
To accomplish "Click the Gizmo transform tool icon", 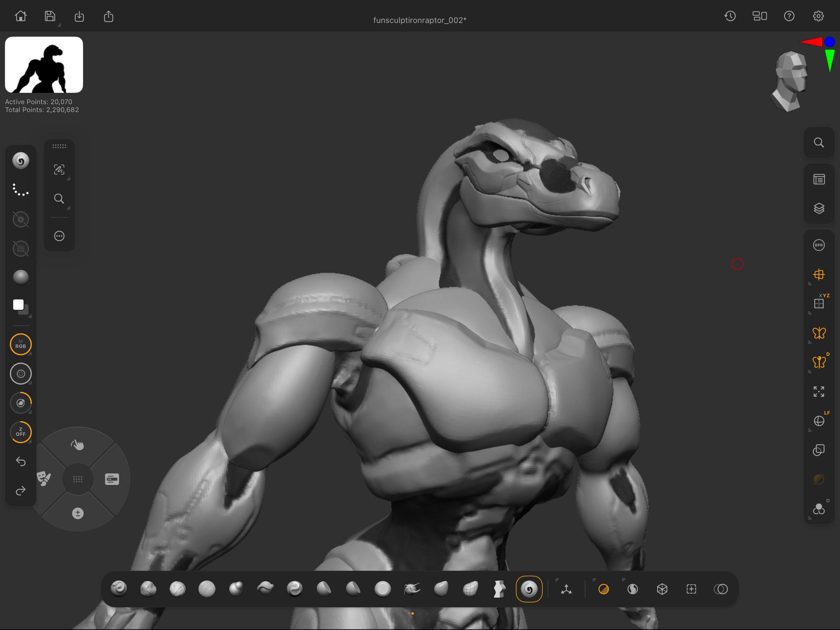I will click(x=566, y=589).
